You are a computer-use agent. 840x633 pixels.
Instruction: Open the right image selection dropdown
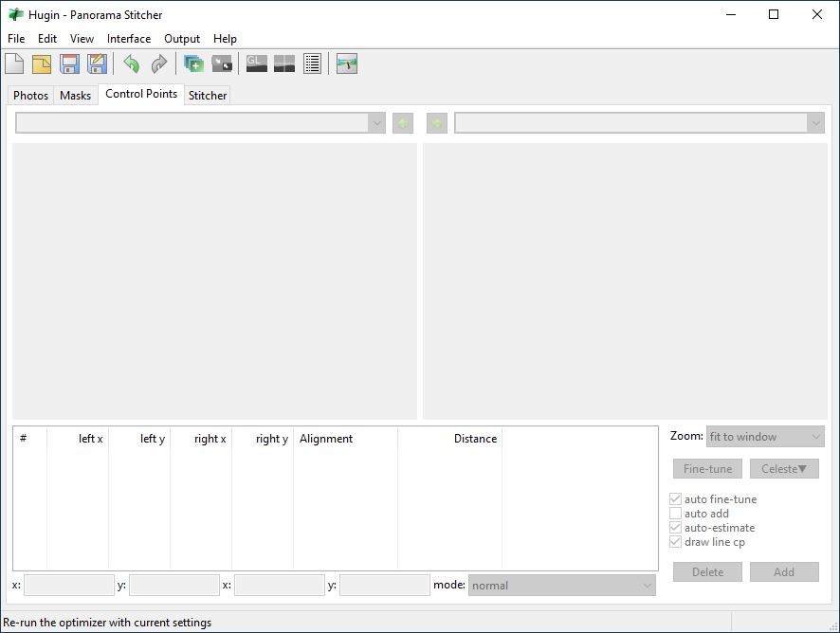(x=639, y=123)
